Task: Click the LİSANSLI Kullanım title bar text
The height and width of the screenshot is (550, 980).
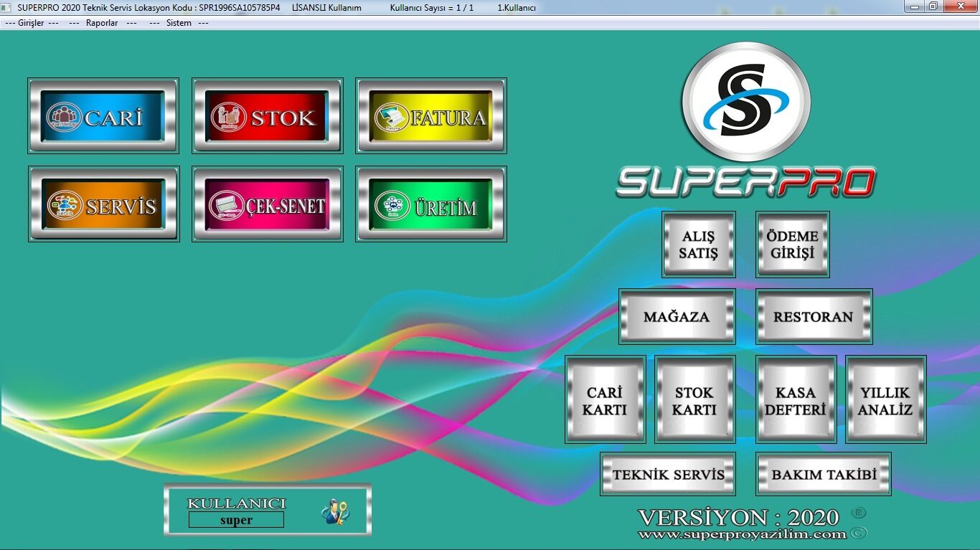Action: (326, 8)
